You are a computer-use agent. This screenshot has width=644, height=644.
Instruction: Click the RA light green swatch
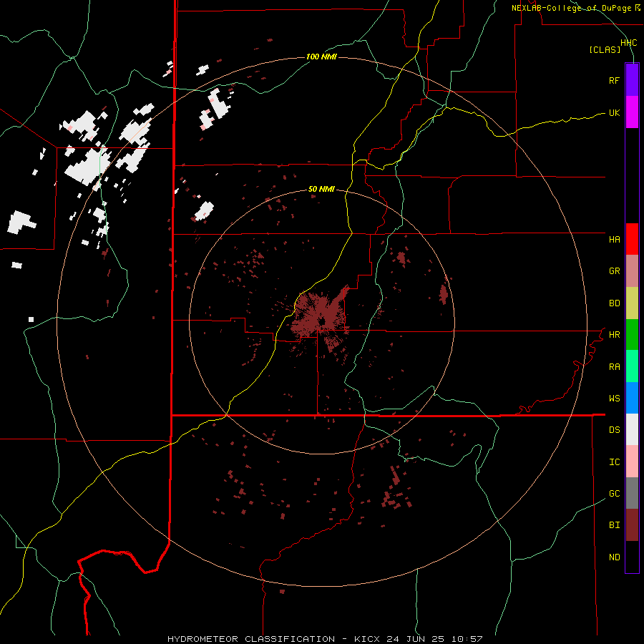point(632,366)
